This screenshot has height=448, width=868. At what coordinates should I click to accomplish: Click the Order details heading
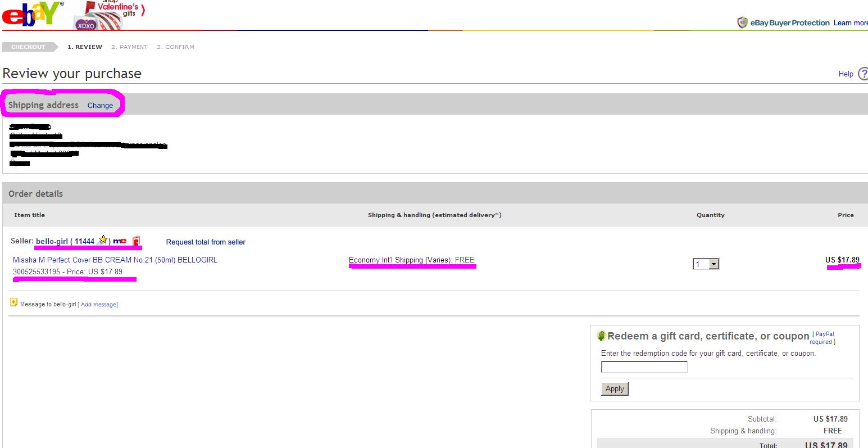(x=36, y=194)
